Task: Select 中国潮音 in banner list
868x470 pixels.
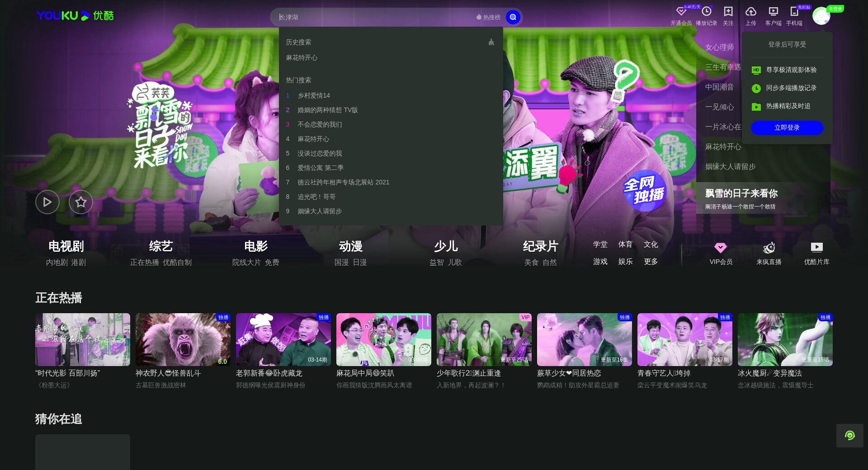Action: [x=720, y=87]
